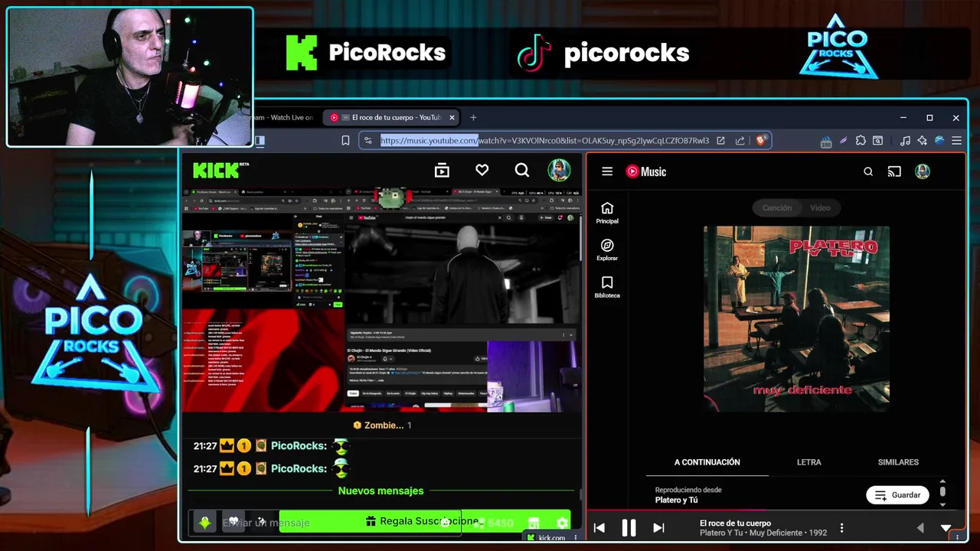Image resolution: width=980 pixels, height=551 pixels.
Task: Click the Kick stream video player
Action: [x=381, y=300]
